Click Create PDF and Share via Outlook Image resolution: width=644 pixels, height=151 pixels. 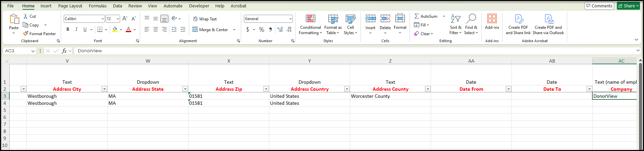[x=548, y=24]
